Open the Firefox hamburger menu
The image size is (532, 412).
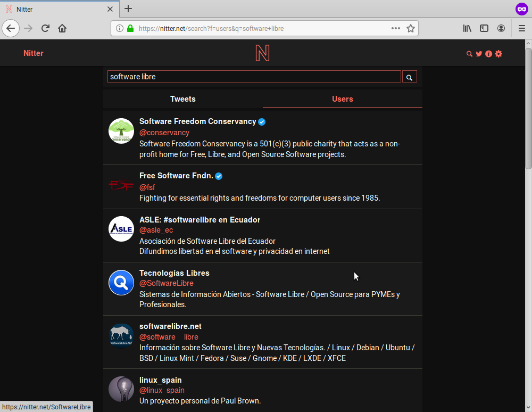click(x=522, y=28)
